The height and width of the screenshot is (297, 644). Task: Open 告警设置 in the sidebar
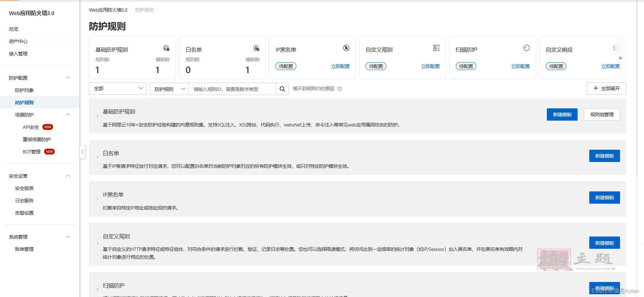[x=24, y=213]
